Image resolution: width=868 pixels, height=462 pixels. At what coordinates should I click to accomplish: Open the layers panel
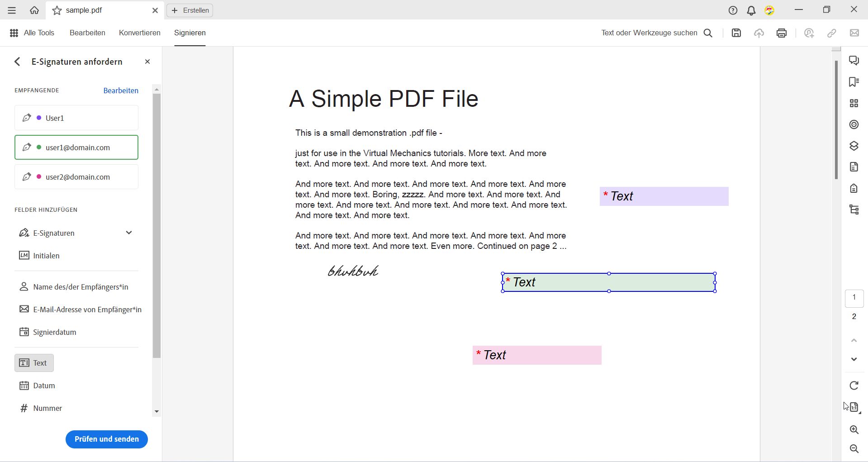854,146
